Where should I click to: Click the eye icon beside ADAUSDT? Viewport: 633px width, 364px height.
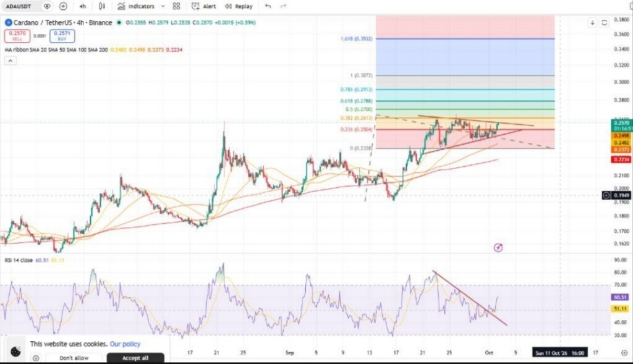[x=47, y=6]
